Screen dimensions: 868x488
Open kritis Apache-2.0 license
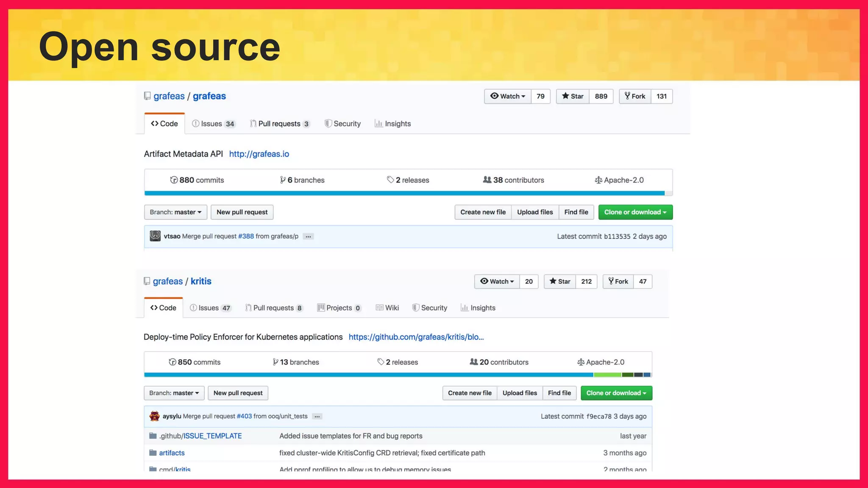pos(601,362)
